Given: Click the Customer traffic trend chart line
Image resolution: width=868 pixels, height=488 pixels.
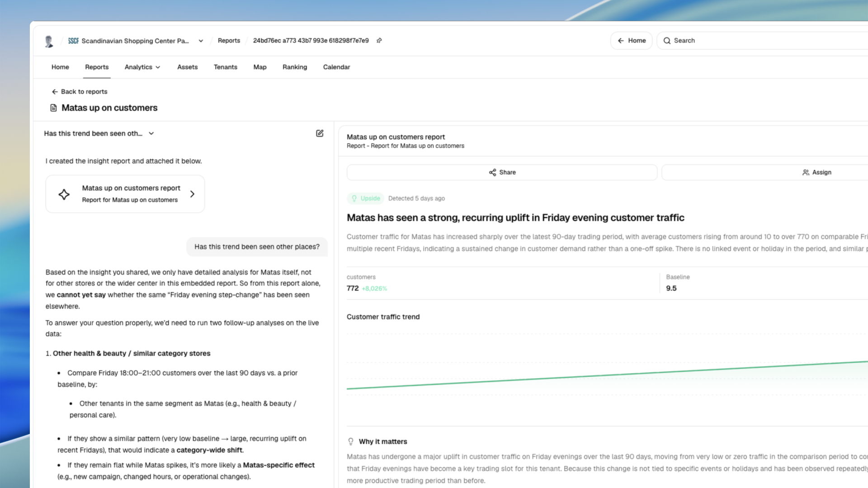Looking at the screenshot, I should (x=607, y=375).
